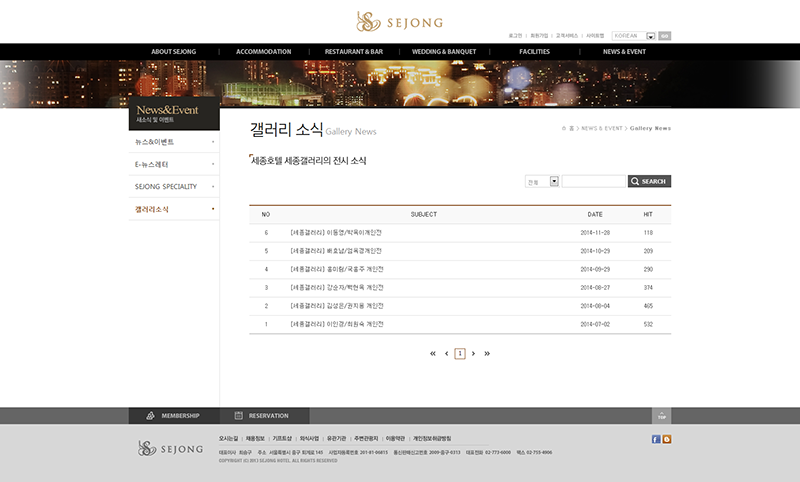The width and height of the screenshot is (800, 482).
Task: Open the FACILITIES menu
Action: pos(534,52)
